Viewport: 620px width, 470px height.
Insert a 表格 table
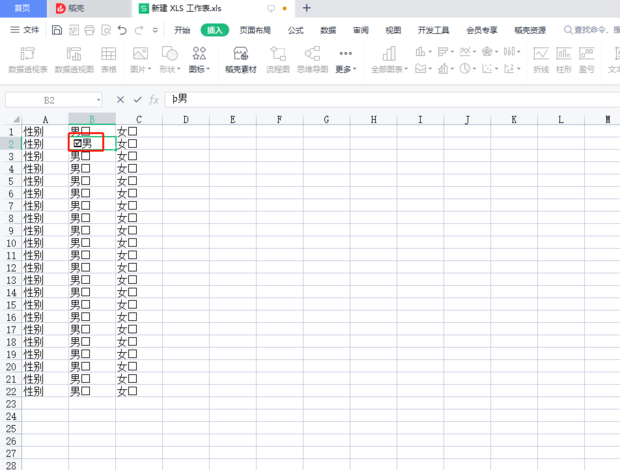[x=108, y=60]
